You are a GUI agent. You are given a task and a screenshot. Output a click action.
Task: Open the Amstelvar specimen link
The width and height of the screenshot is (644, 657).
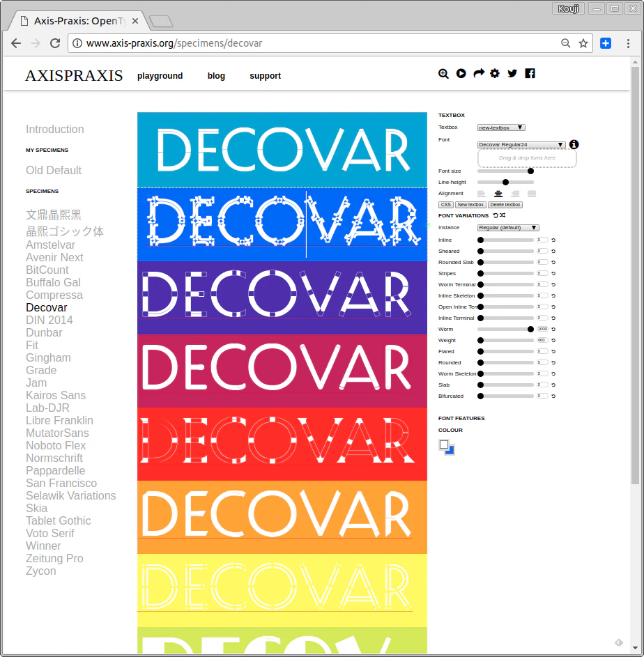(x=50, y=245)
